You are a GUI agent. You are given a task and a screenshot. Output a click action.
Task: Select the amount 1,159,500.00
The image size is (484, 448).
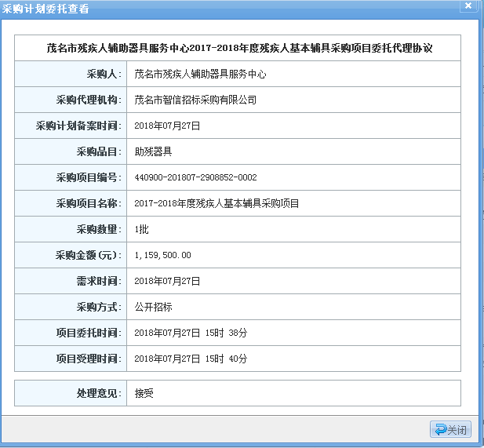(162, 255)
